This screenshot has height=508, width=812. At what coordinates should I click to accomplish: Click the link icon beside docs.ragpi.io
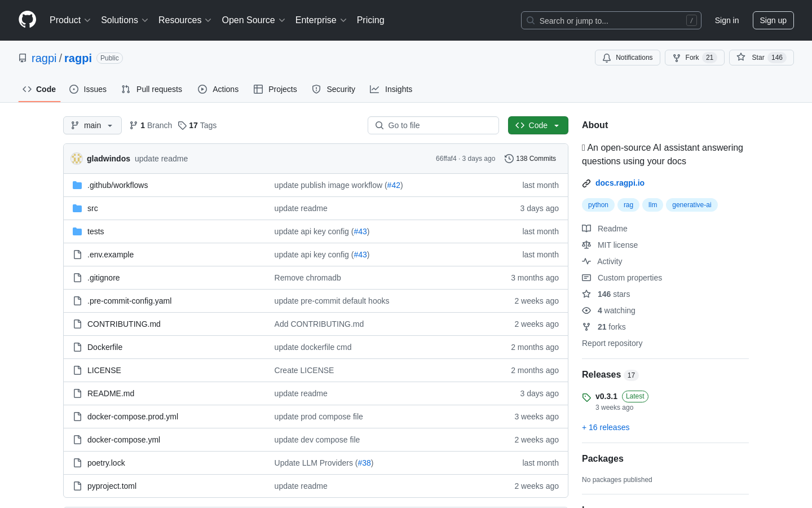pos(586,183)
